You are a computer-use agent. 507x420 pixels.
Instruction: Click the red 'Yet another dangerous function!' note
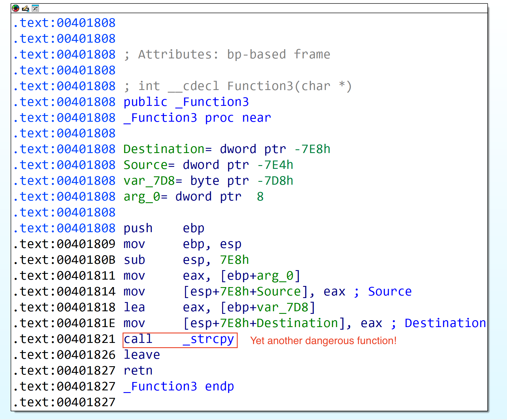[x=323, y=341]
